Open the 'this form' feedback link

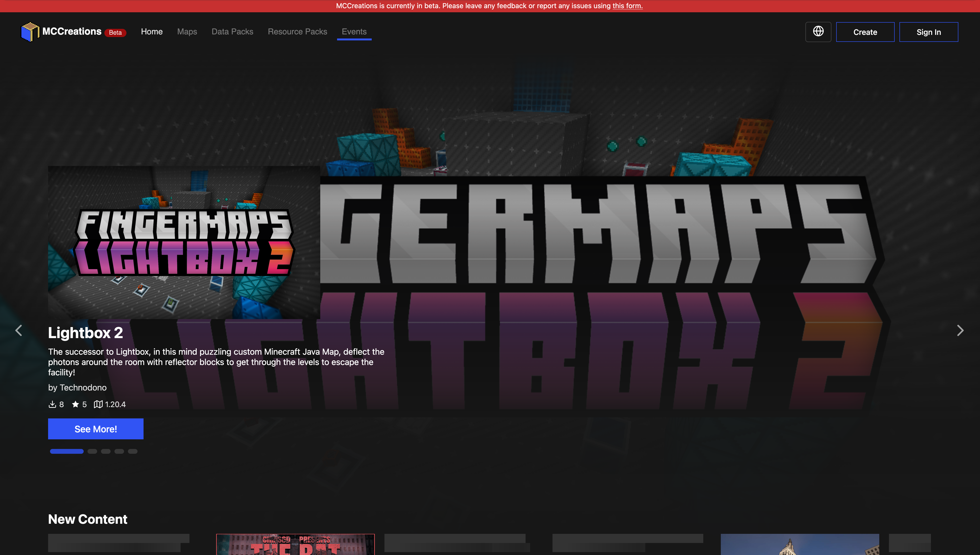(627, 6)
